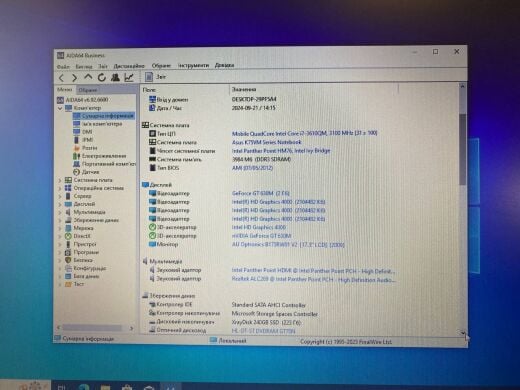The image size is (520, 390).
Task: Open the AU Optronics monitor link
Action: tap(288, 245)
